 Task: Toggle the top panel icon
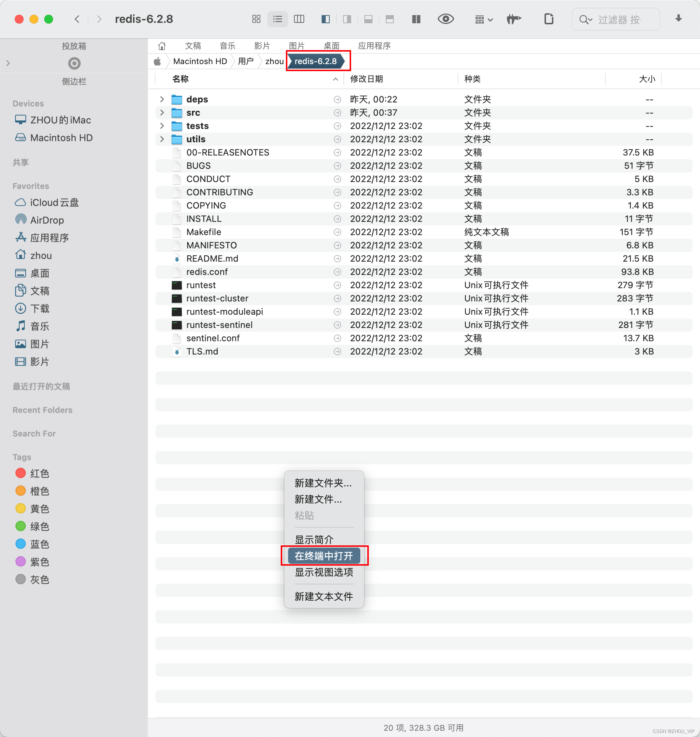pos(389,19)
